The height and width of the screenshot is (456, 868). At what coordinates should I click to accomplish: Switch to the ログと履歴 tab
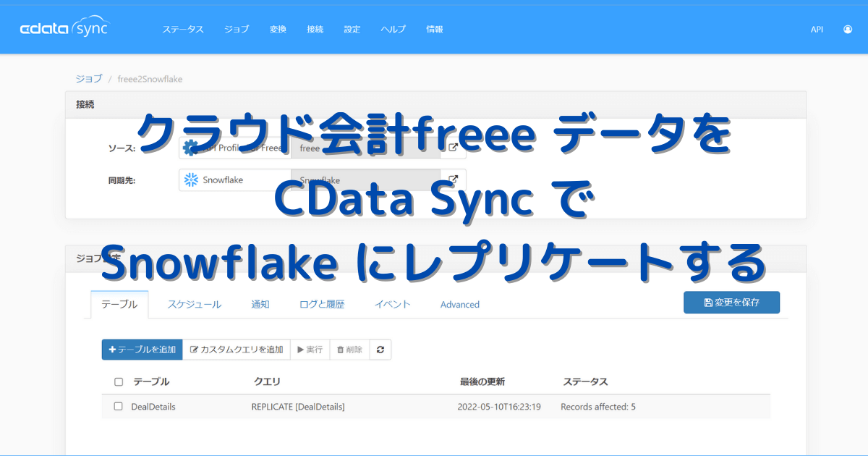(x=322, y=305)
